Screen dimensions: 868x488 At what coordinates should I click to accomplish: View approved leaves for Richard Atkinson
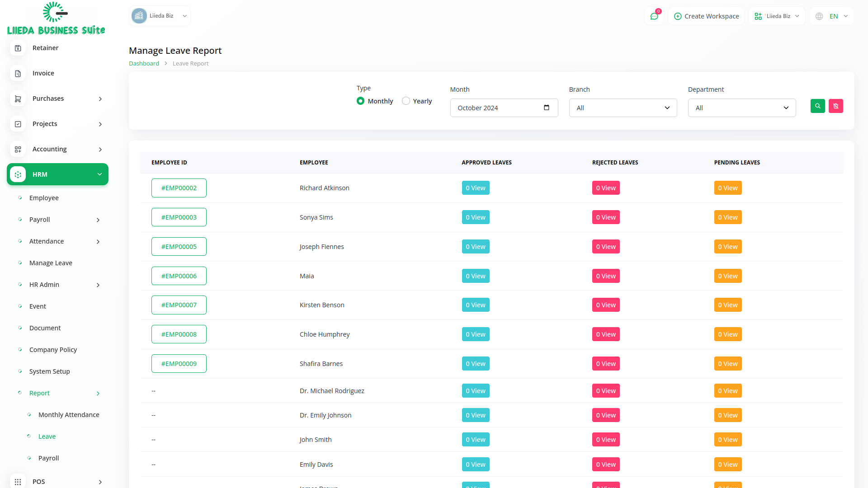tap(475, 188)
